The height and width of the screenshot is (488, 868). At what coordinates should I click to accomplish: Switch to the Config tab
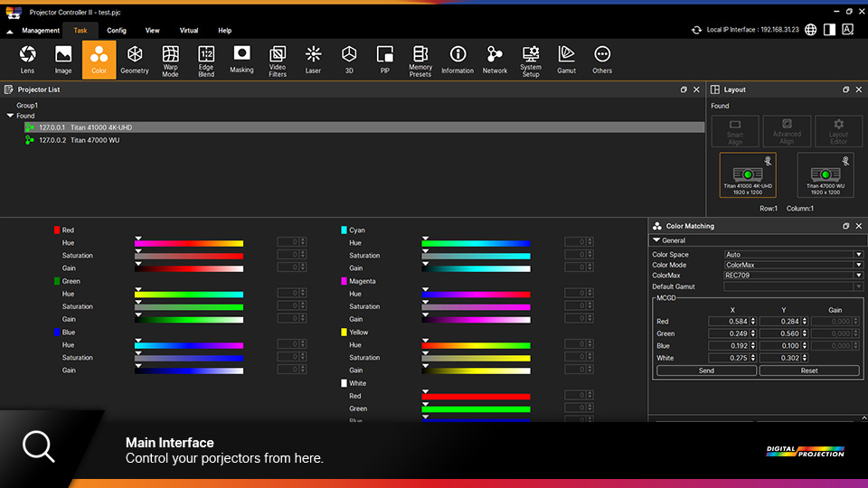[117, 31]
